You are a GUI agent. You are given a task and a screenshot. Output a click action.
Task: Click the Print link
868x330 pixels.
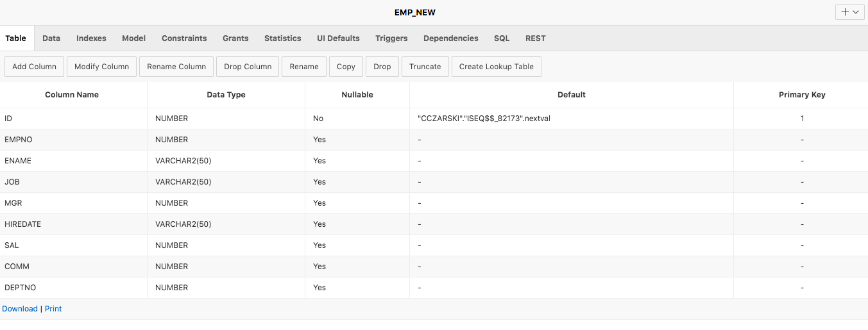point(53,309)
